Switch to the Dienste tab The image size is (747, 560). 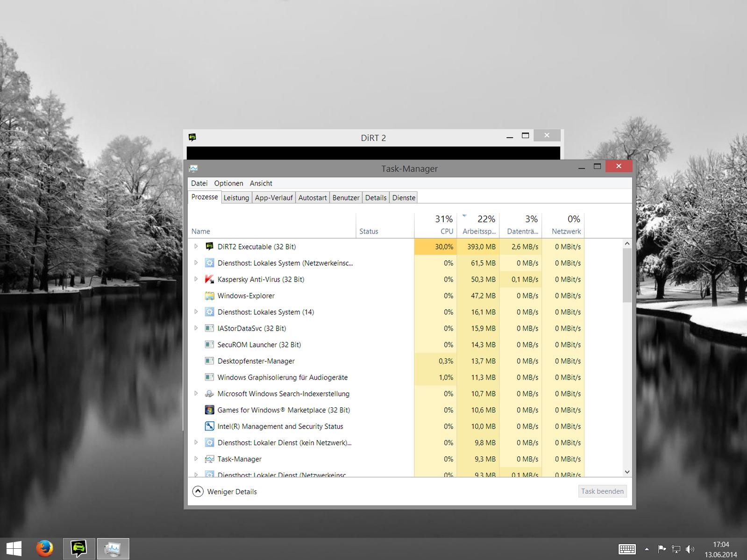pos(404,198)
